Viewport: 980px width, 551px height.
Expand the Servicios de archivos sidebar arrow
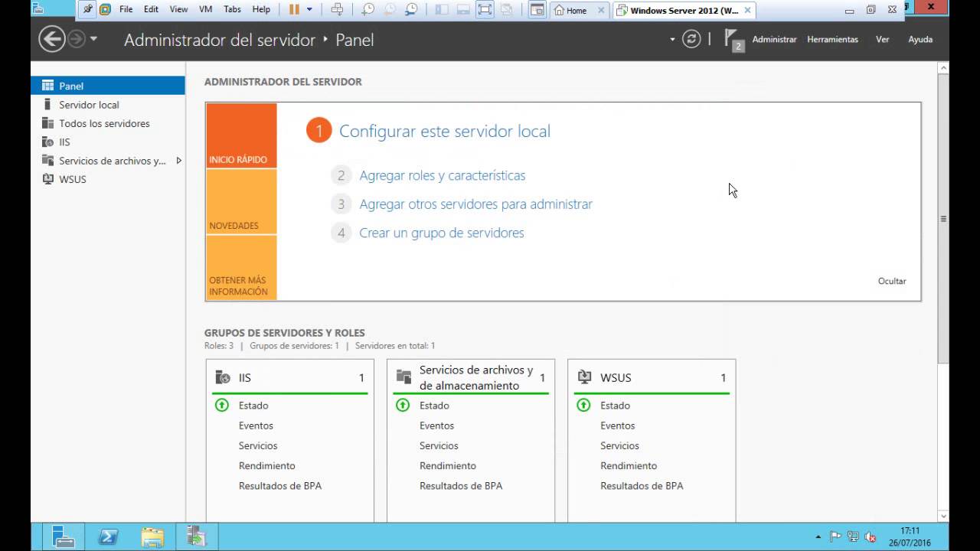(x=178, y=161)
